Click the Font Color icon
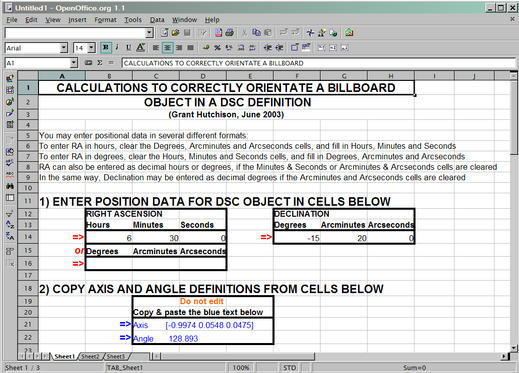The image size is (519, 373). click(141, 48)
